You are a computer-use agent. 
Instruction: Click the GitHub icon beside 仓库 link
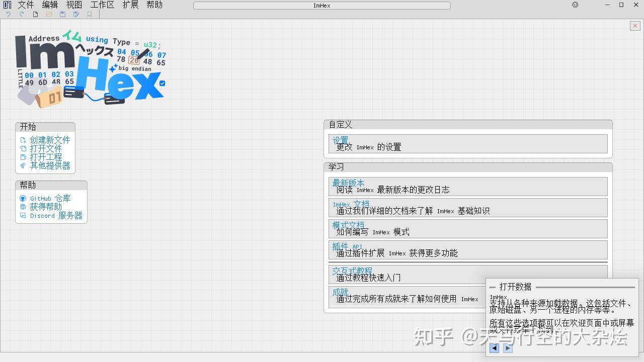tap(23, 199)
